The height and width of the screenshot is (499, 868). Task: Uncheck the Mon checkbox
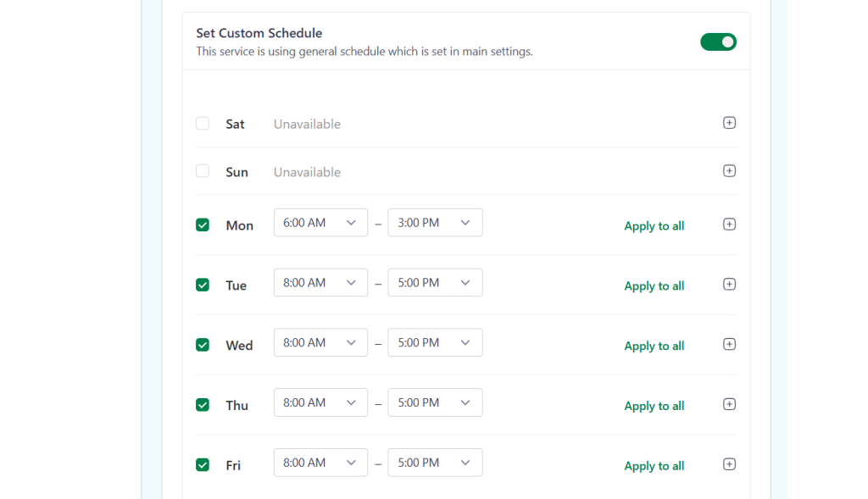pos(203,225)
